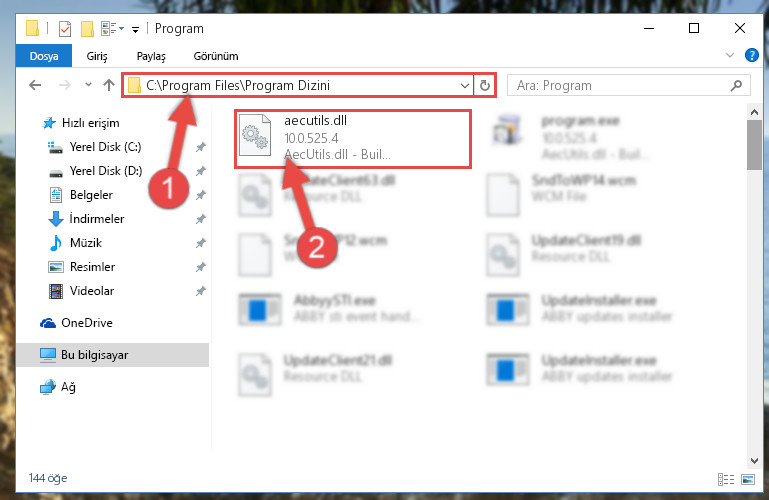The image size is (769, 500).
Task: Unpin Yerel Disk (C:) from quick access
Action: coord(201,147)
